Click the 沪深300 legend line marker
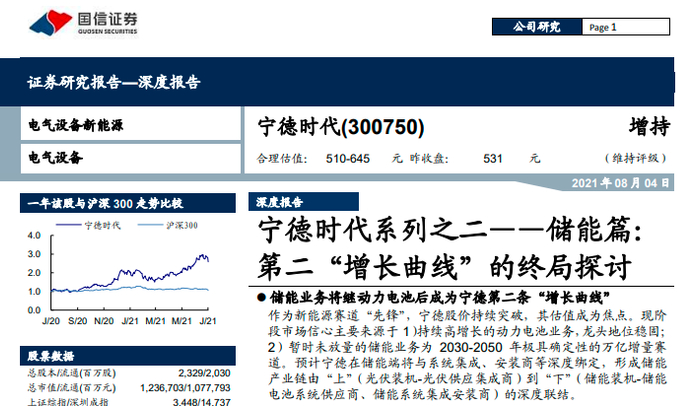This screenshot has width=700, height=406. (150, 225)
